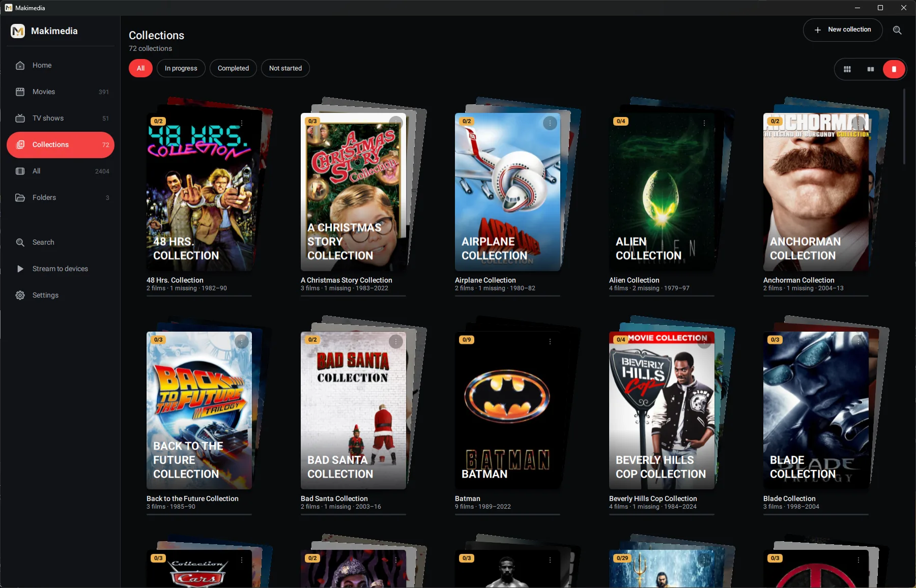Click progress bar under Alien Collection
The width and height of the screenshot is (916, 588).
pos(662,296)
